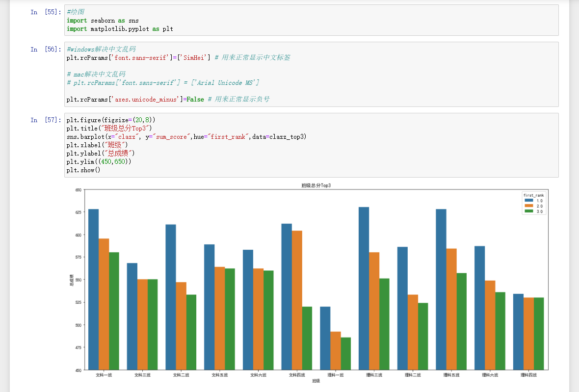Click the y-axis tick value 625
This screenshot has height=392, width=579.
point(79,212)
